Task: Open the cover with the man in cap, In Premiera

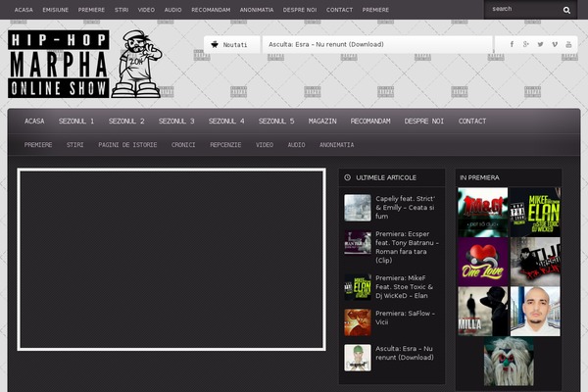Action: (x=535, y=262)
